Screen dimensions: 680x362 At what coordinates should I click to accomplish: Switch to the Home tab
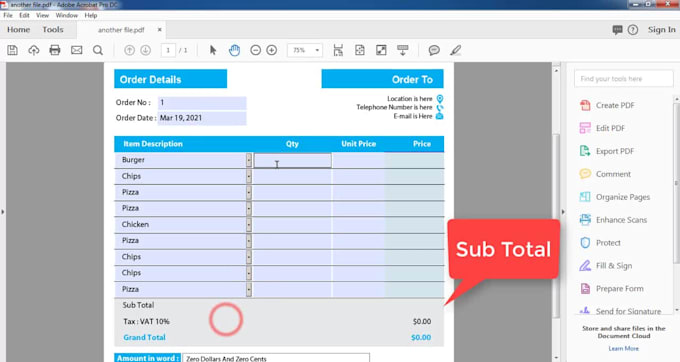tap(19, 30)
